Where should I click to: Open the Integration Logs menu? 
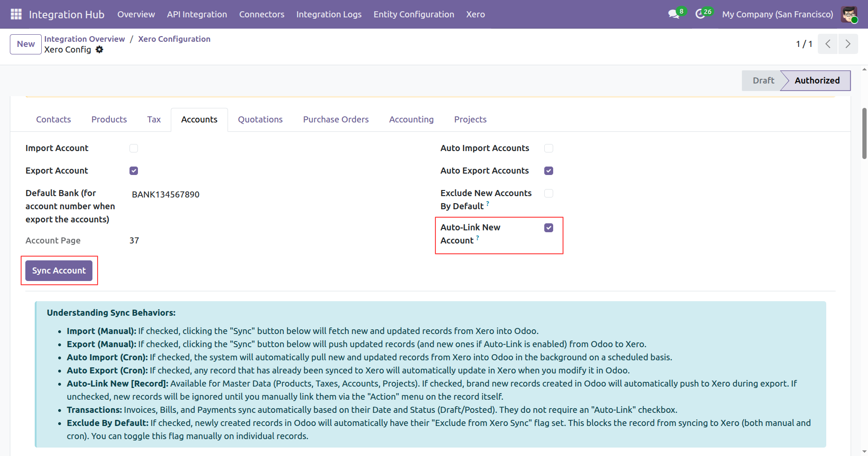coord(329,14)
